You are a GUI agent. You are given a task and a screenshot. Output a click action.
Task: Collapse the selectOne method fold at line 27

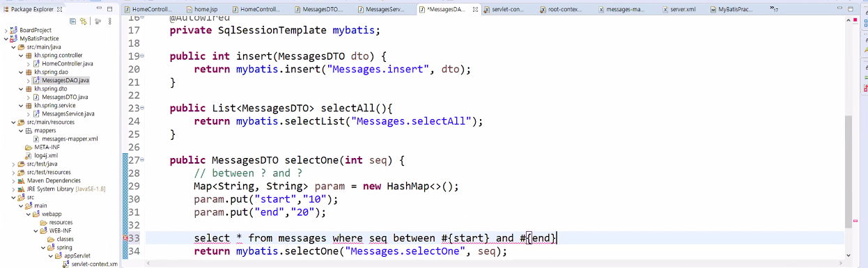[142, 161]
